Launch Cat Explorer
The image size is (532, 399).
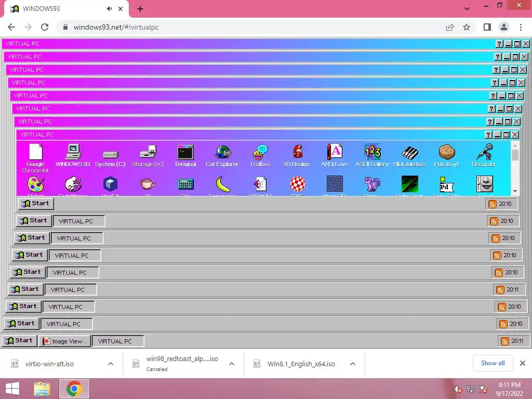[x=222, y=156]
